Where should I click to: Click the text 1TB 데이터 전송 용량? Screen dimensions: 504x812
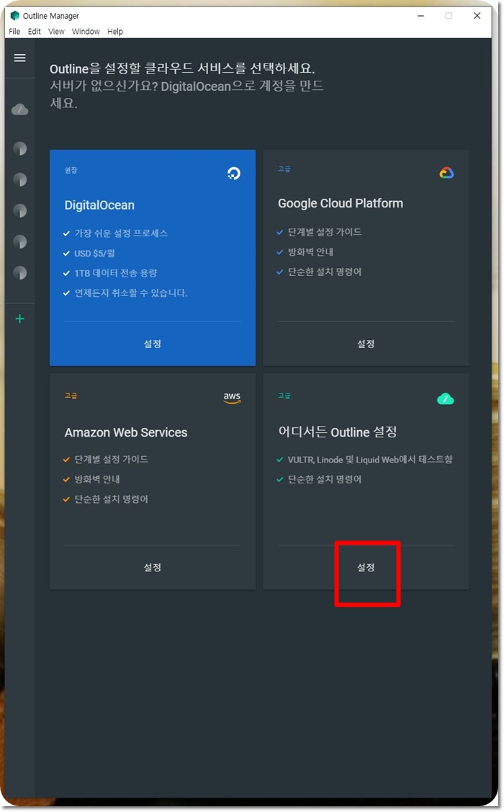point(115,273)
